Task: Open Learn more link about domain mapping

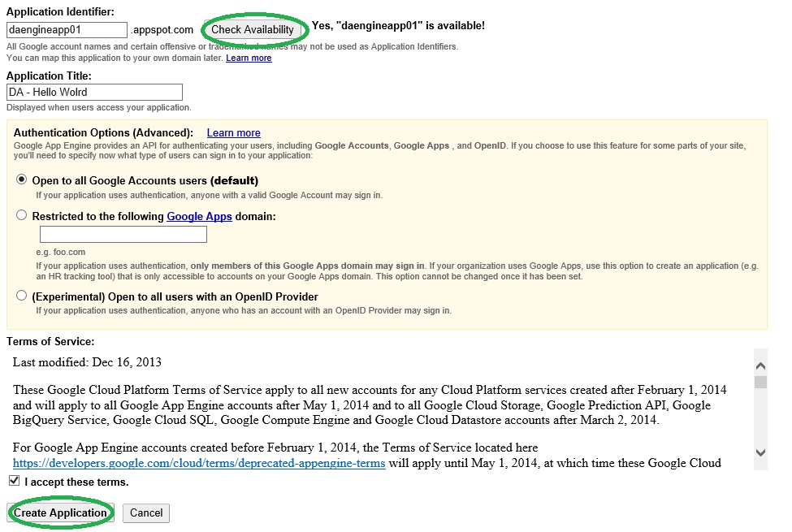Action: point(249,58)
